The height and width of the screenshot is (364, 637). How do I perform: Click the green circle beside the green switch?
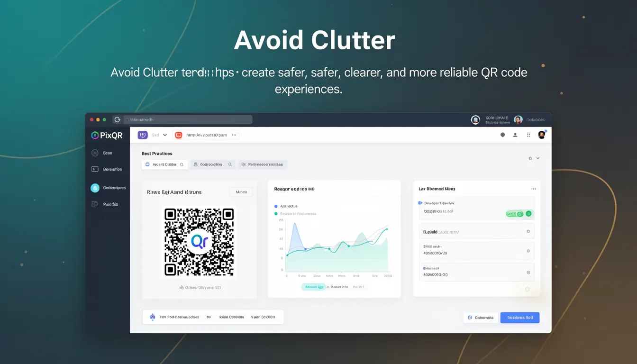click(x=528, y=214)
